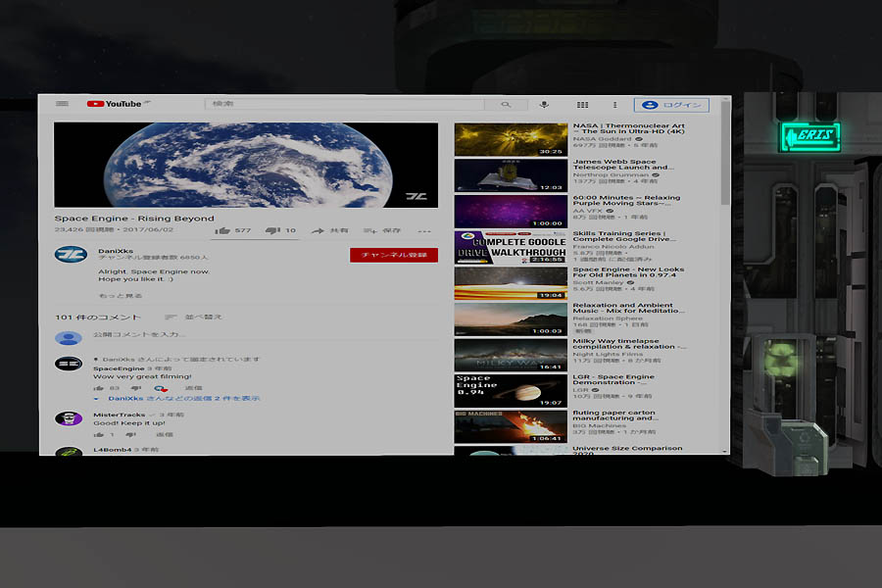Open the YouTube hamburger guide menu
Image resolution: width=882 pixels, height=588 pixels.
(x=62, y=104)
